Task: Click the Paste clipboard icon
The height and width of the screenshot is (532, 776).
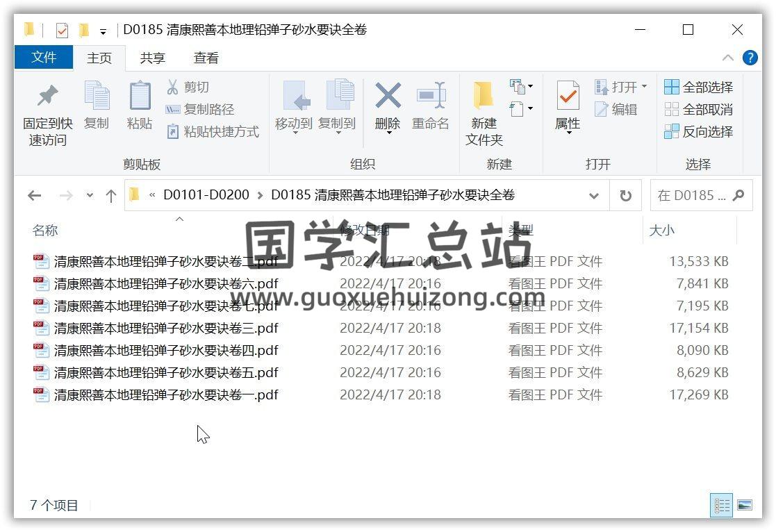Action: [140, 95]
